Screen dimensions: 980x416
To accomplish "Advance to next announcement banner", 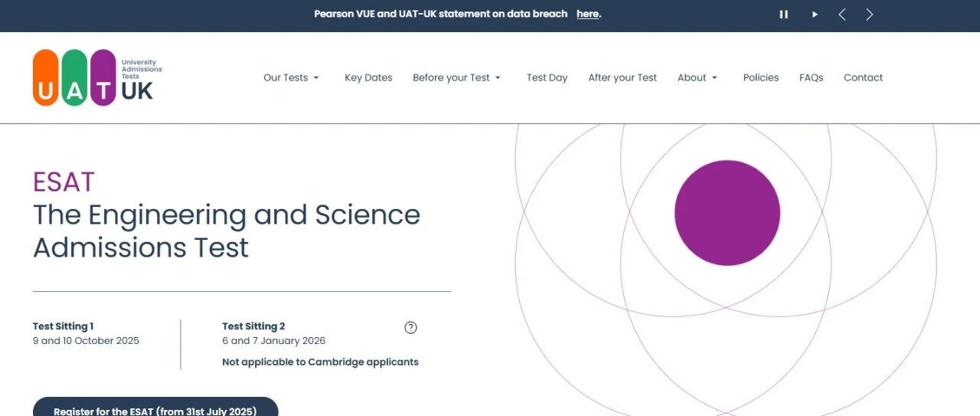I will coord(869,15).
